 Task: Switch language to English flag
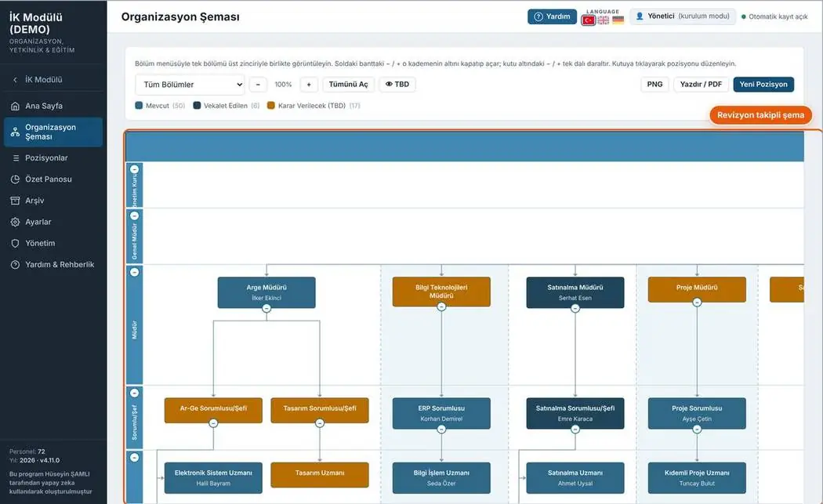604,20
